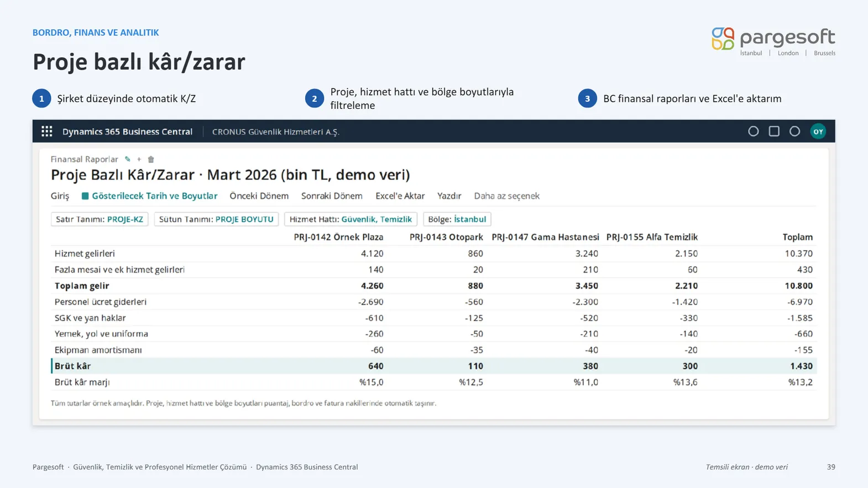Click the CRONUS Güvenlik Hizmetleri A.Ş. company name

[276, 132]
